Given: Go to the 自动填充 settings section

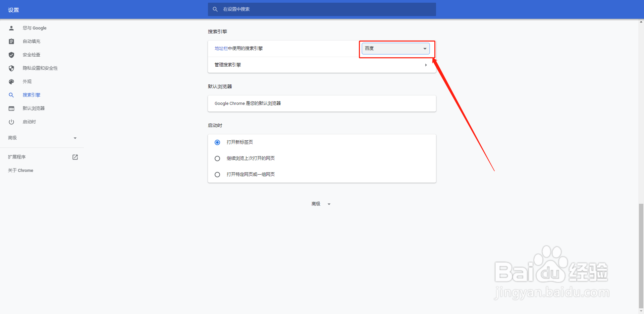Looking at the screenshot, I should [32, 42].
